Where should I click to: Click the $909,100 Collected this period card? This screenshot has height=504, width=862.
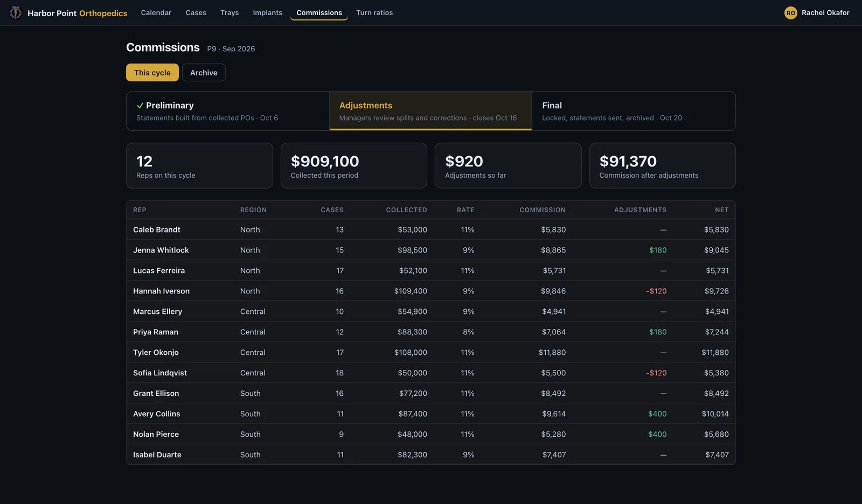[x=354, y=166]
